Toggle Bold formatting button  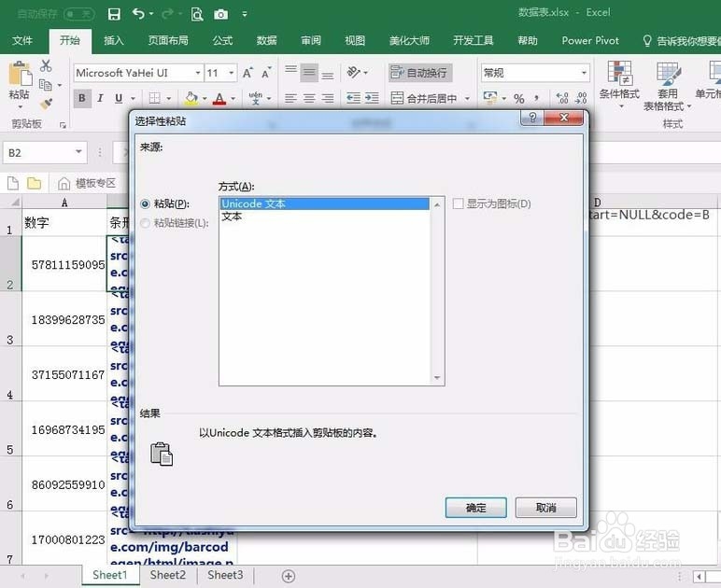pos(82,98)
